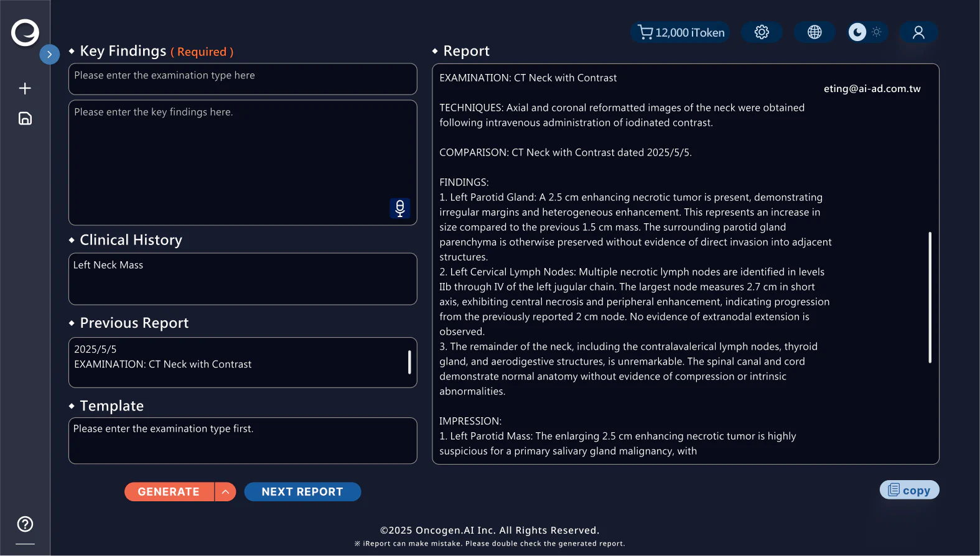Image resolution: width=980 pixels, height=556 pixels.
Task: Toggle dark mode with moon icon
Action: point(857,32)
